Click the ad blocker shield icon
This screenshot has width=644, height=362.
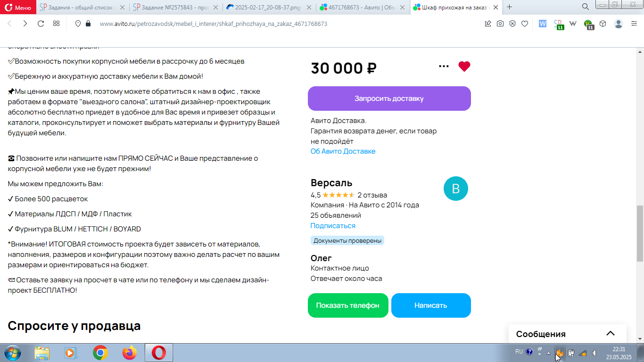[x=512, y=24]
